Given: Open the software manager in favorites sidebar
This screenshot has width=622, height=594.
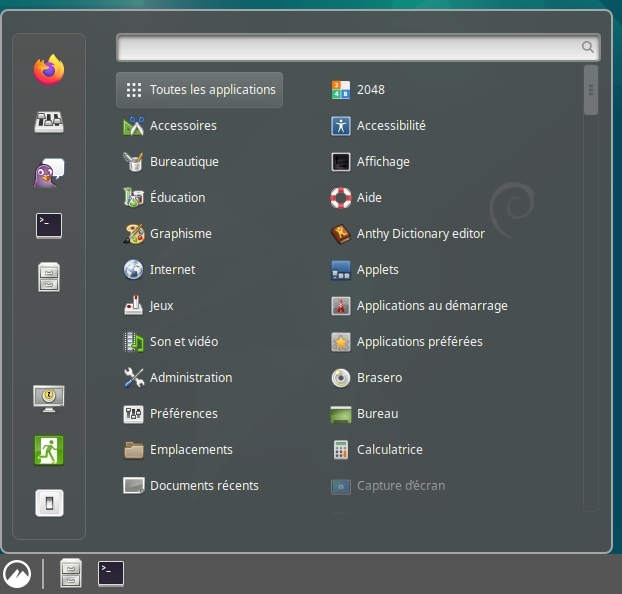Looking at the screenshot, I should [x=49, y=122].
